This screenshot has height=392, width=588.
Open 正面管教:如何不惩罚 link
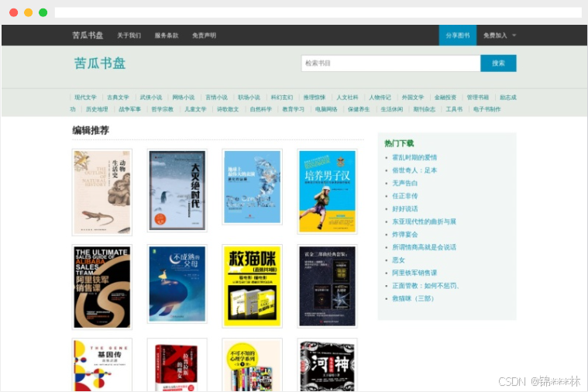click(x=425, y=285)
